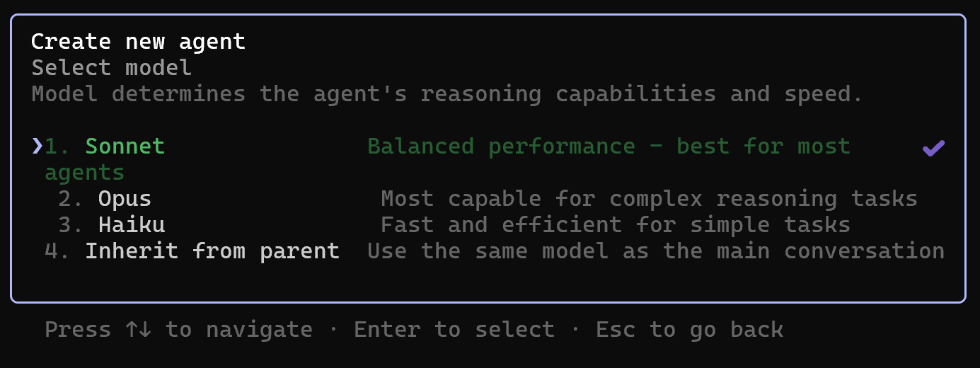980x368 pixels.
Task: Click the "Esc to go back" hint
Action: 689,330
